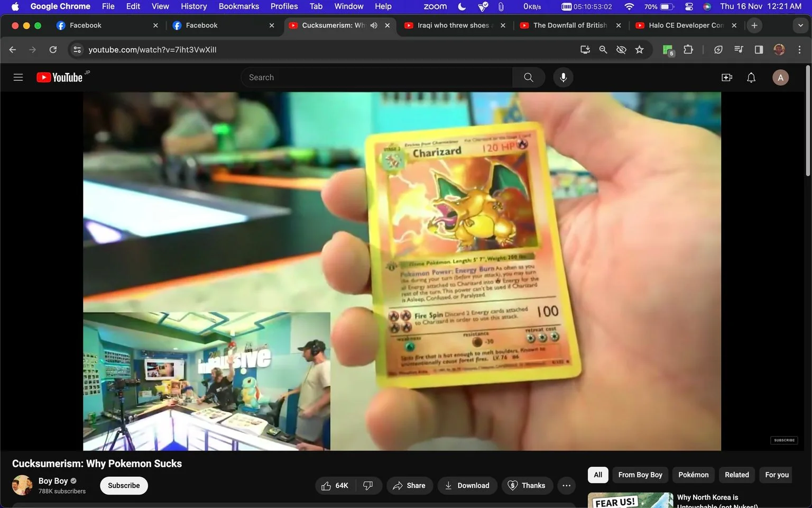Click the crossed-out eye icon in the address bar

tap(621, 50)
